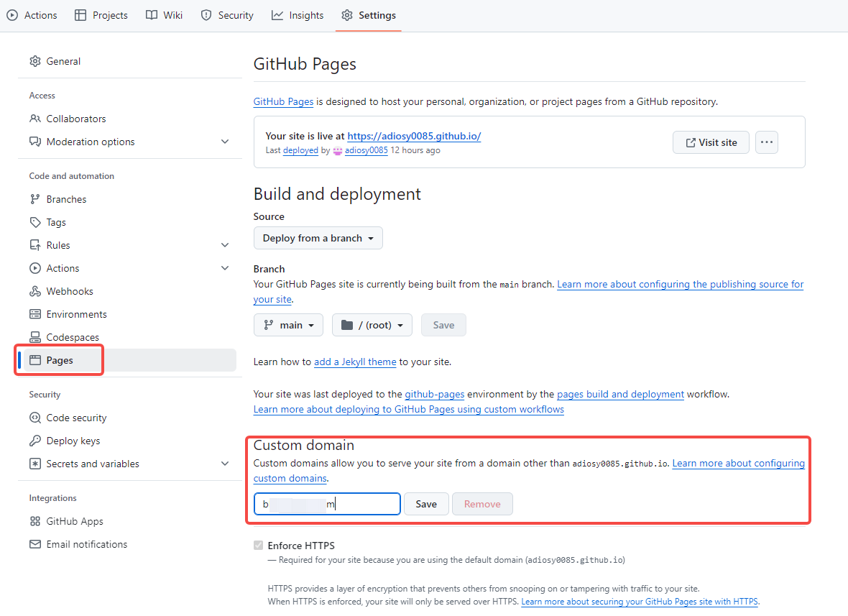Open the main branch selector dropdown

point(288,325)
